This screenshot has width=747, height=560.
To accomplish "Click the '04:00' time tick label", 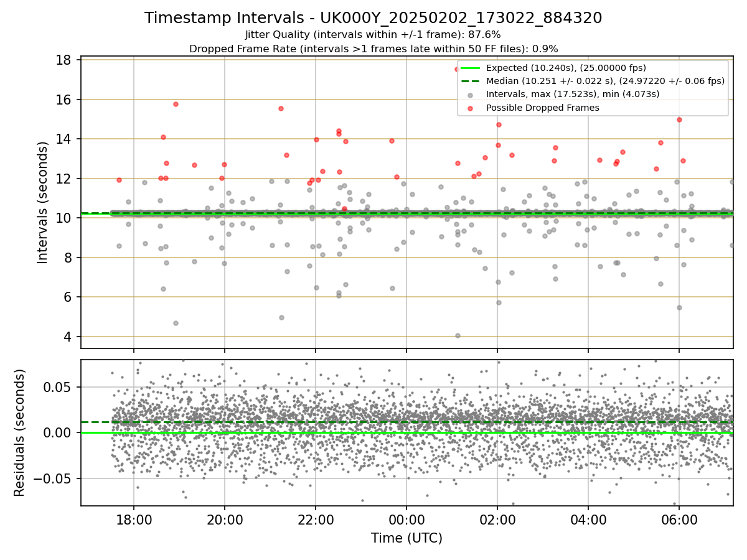I will 588,519.
